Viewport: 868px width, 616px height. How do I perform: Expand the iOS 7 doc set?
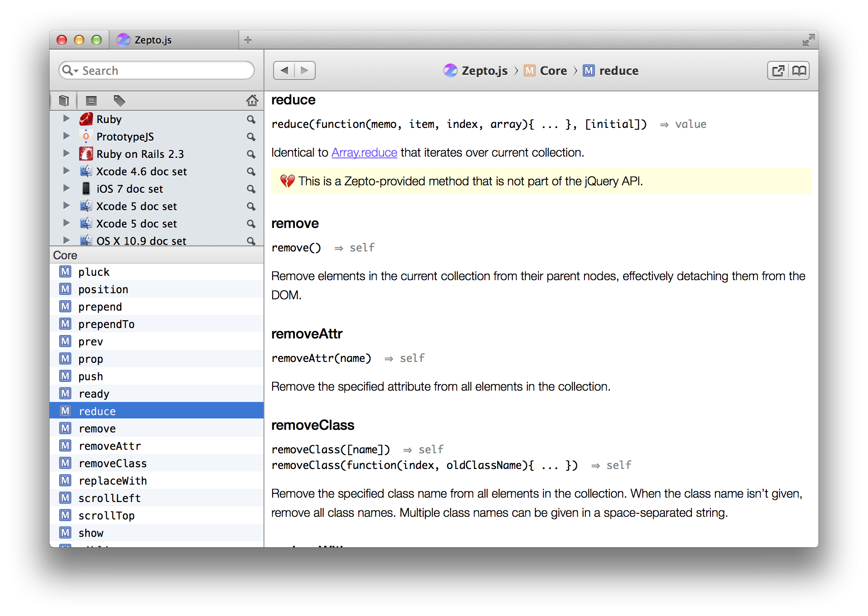[66, 188]
